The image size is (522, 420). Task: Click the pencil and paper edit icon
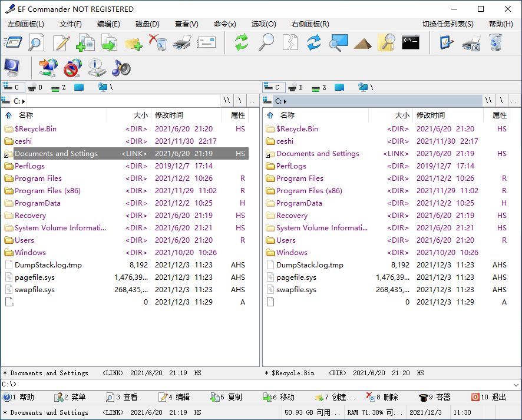click(61, 42)
